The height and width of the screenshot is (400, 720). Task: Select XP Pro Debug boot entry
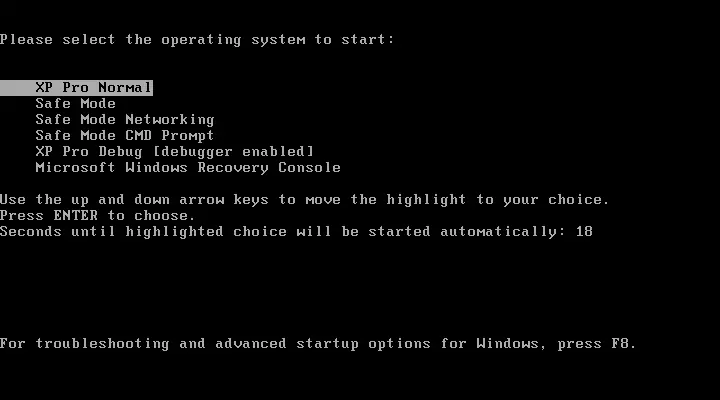(x=174, y=152)
